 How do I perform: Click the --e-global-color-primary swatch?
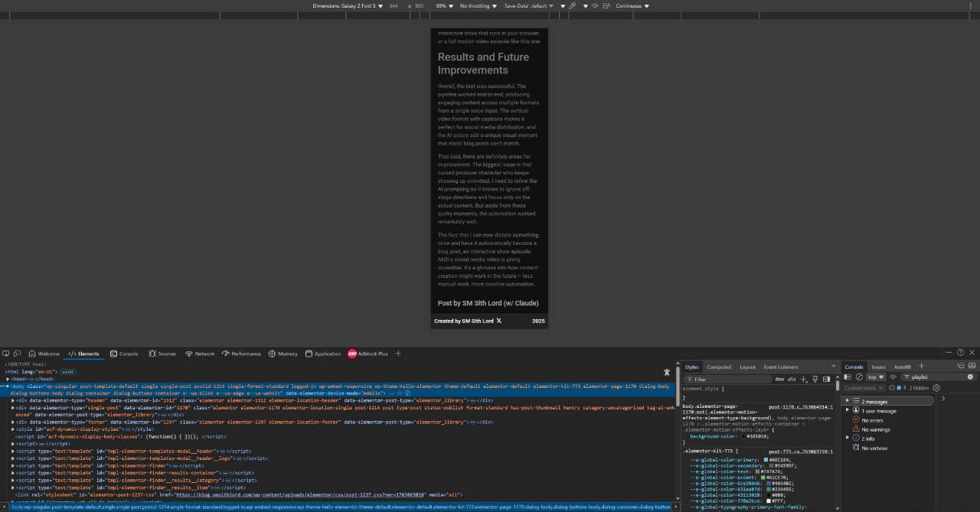767,459
